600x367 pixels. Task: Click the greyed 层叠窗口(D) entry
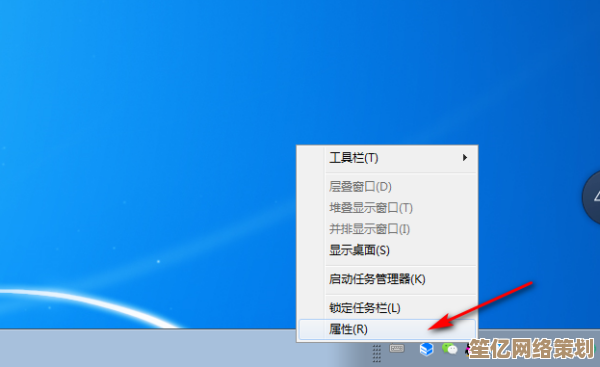click(387, 187)
